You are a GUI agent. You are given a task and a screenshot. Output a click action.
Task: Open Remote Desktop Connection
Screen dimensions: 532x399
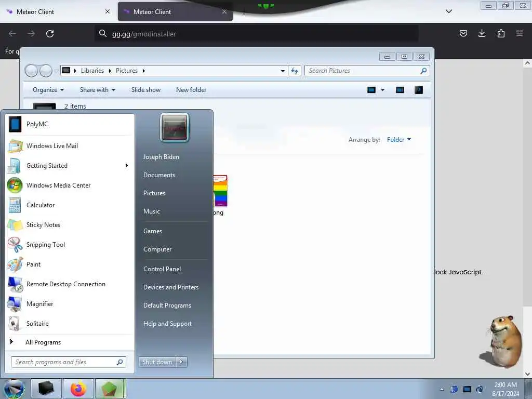coord(70,284)
